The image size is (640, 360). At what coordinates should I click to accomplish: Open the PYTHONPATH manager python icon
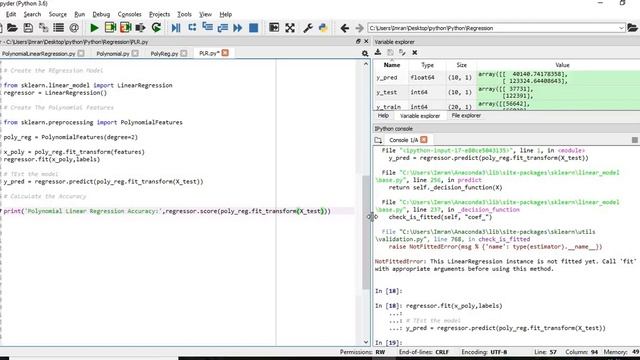(x=323, y=28)
